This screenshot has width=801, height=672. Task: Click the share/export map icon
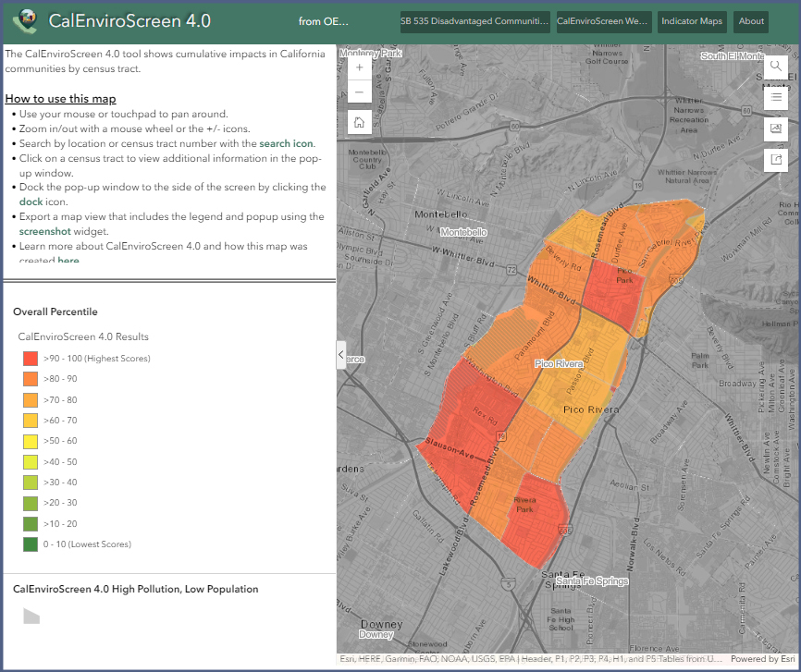(775, 160)
